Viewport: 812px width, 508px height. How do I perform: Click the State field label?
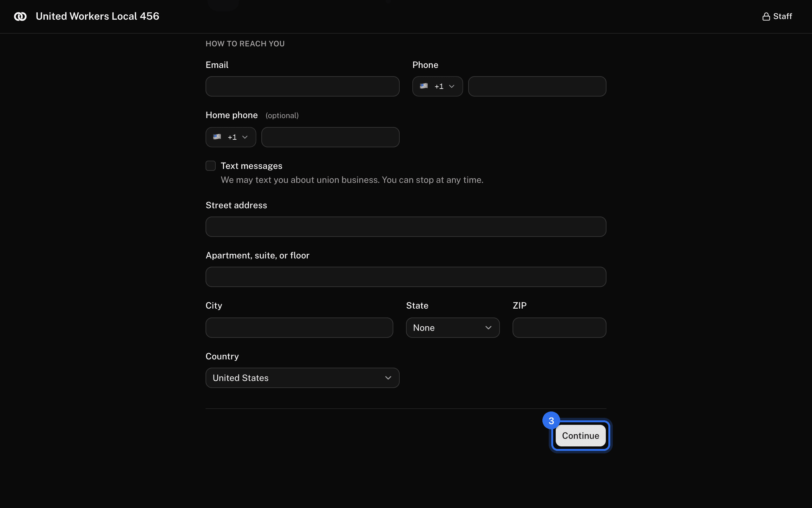tap(417, 305)
